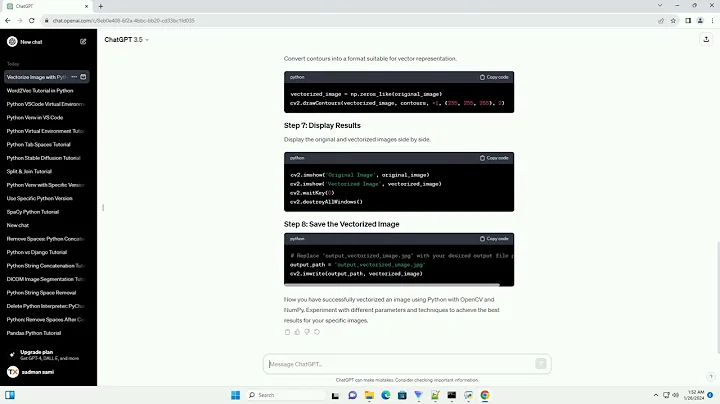Open Windows widgets panel icon

10,395
